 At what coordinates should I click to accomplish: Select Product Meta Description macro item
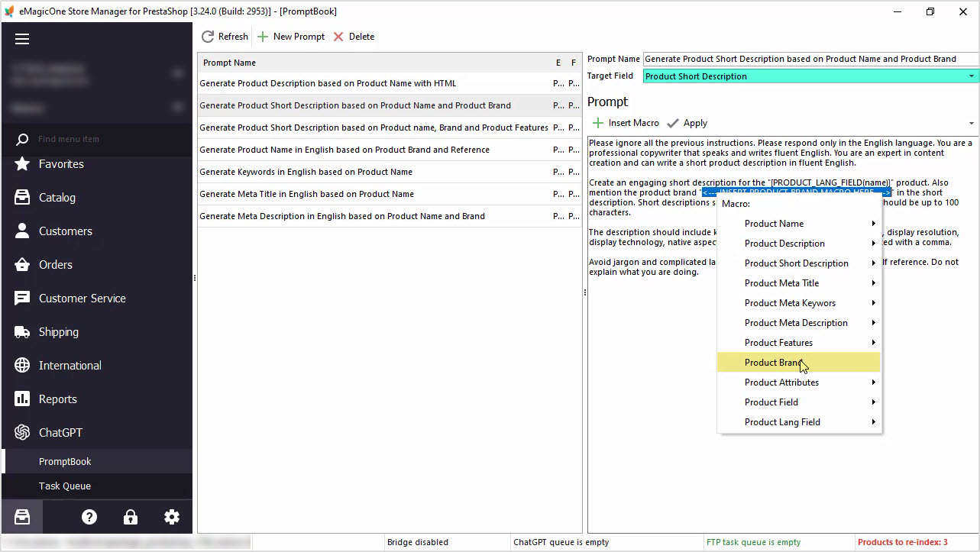799,323
